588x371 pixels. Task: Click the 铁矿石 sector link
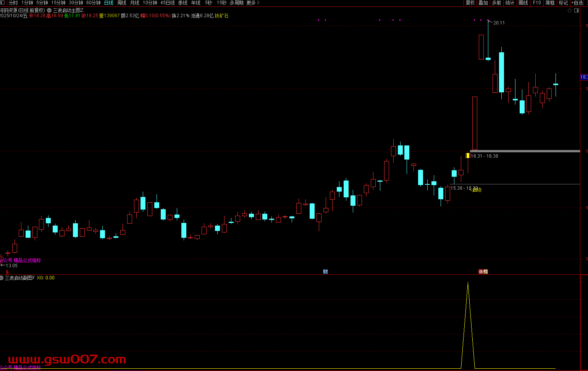pyautogui.click(x=221, y=16)
